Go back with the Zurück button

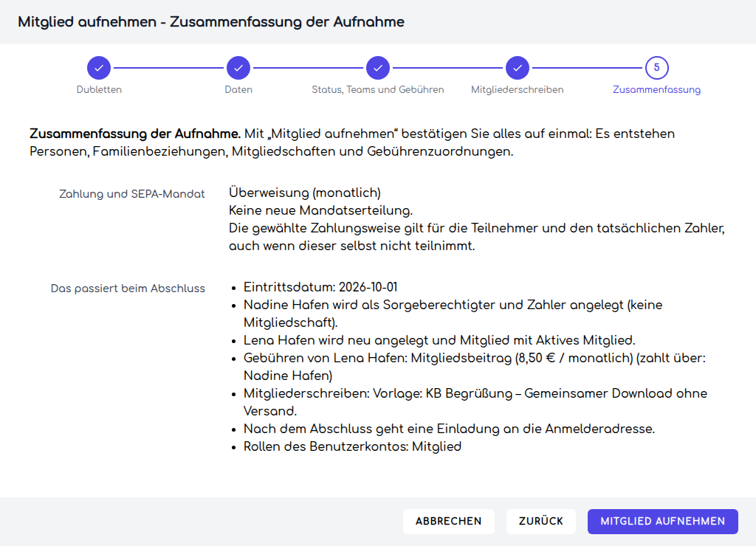tap(541, 522)
